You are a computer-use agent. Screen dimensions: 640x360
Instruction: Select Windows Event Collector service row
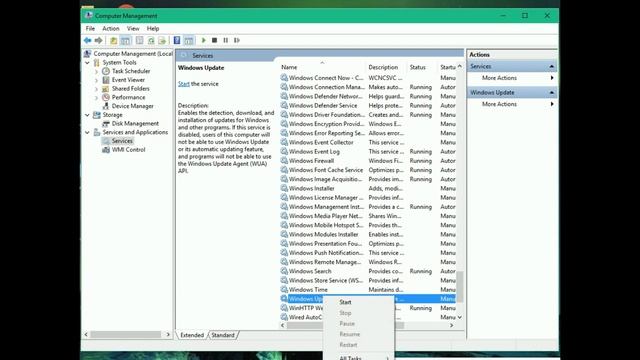(x=368, y=142)
